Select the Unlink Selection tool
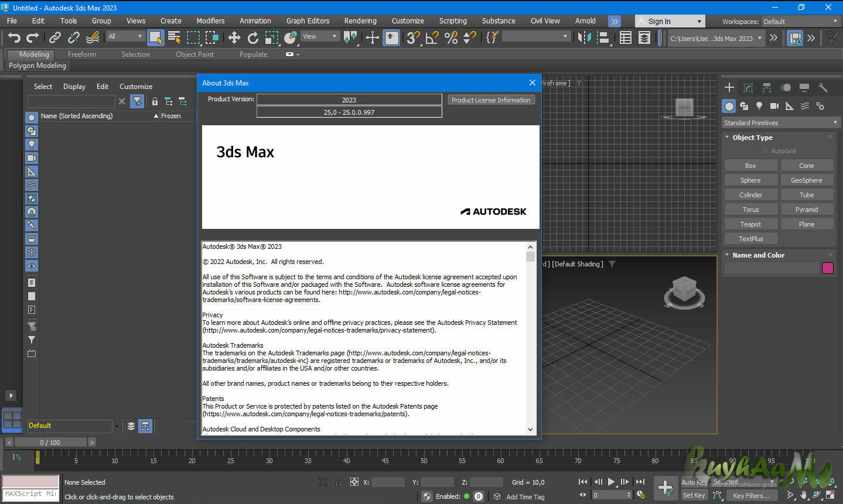843x504 pixels. coord(73,38)
